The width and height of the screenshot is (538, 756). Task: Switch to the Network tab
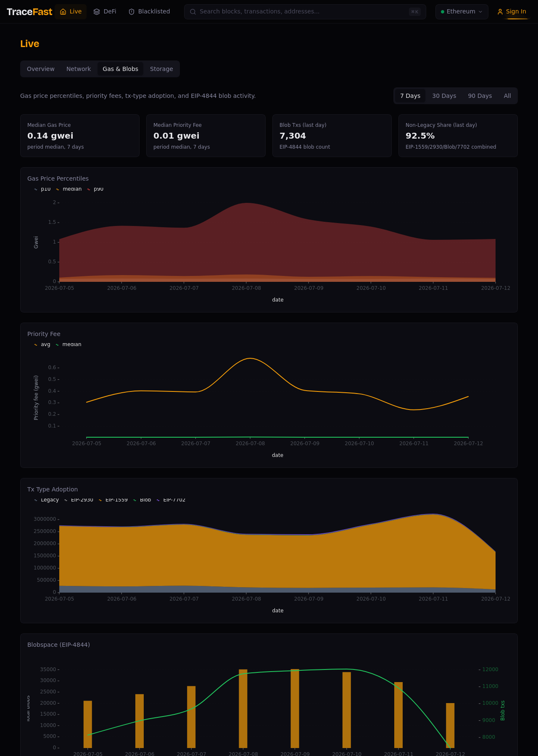(79, 69)
